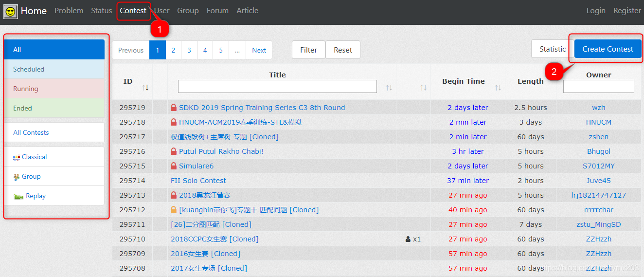Click the Previous page button
Image resolution: width=644 pixels, height=277 pixels.
[x=131, y=50]
